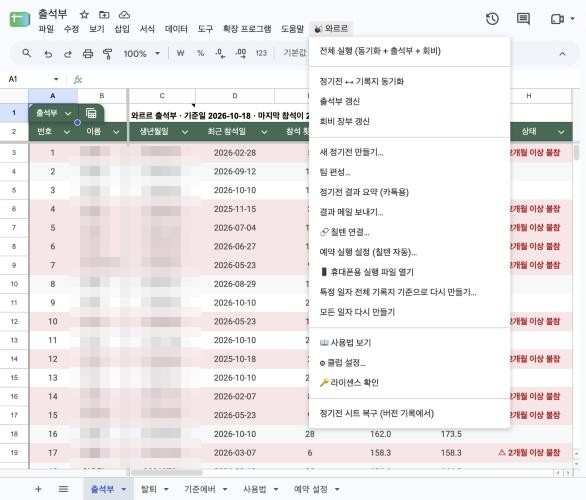Move document to folder icon

coord(104,15)
